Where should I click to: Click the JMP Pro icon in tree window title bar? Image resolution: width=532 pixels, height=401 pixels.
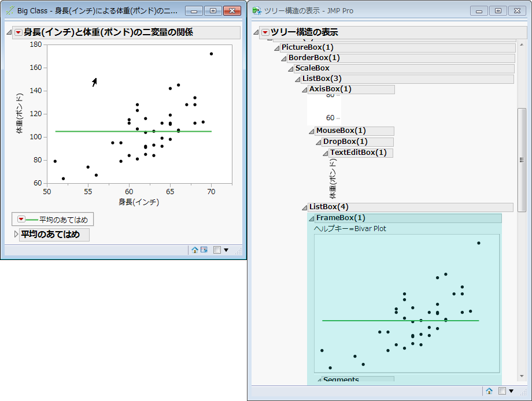tap(257, 10)
